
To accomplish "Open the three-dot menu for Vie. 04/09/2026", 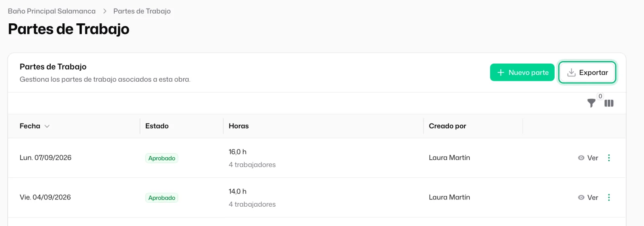I will pyautogui.click(x=609, y=197).
